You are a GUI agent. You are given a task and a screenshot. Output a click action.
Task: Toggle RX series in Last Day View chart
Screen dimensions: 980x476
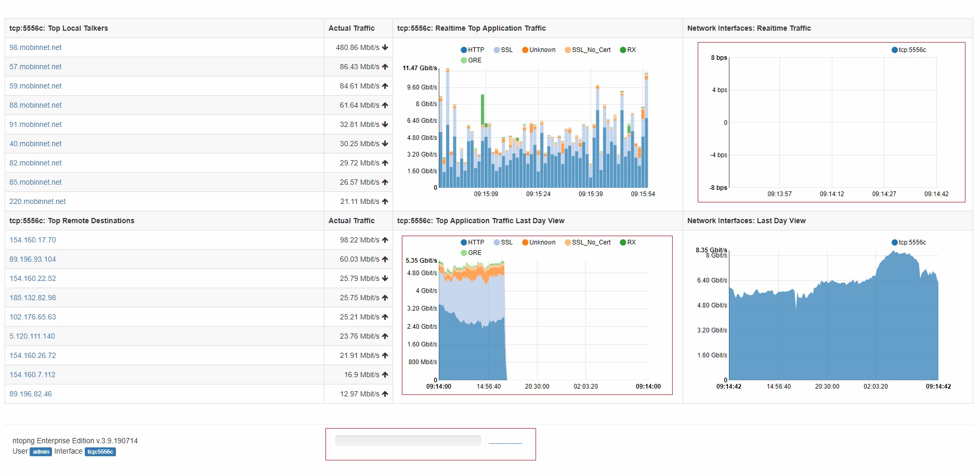coord(628,242)
